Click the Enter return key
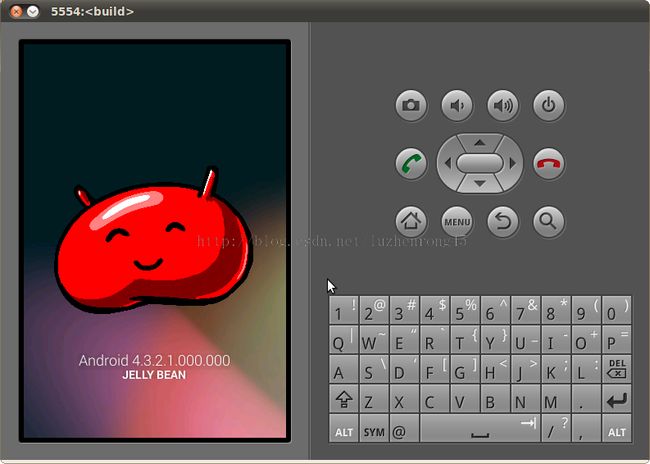 coord(617,399)
